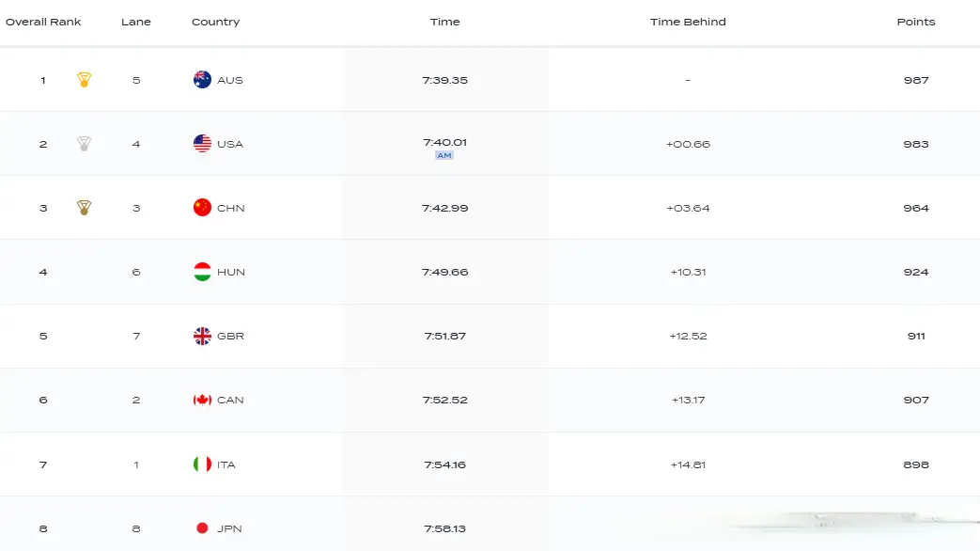The height and width of the screenshot is (551, 980).
Task: Click the Time Behind column header
Action: pyautogui.click(x=688, y=22)
